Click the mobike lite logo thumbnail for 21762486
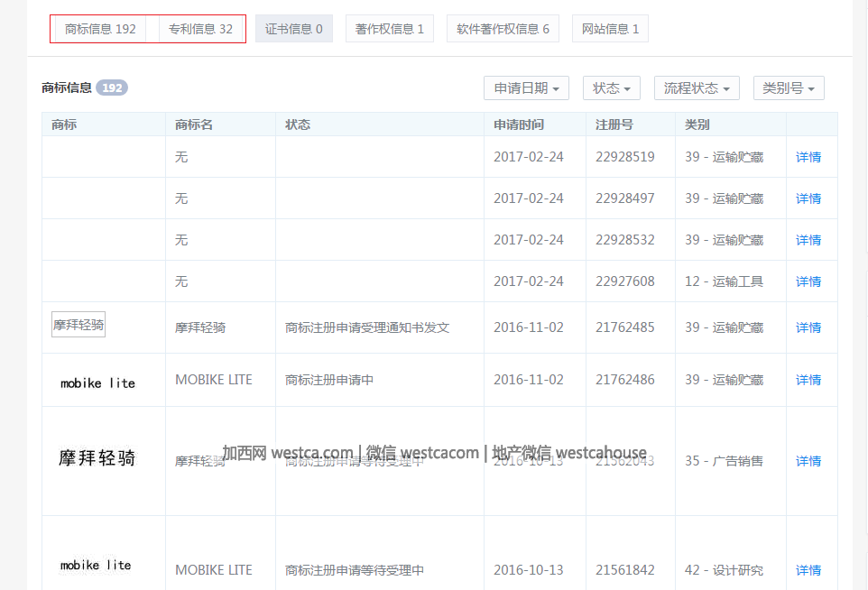Image resolution: width=868 pixels, height=590 pixels. (x=97, y=383)
